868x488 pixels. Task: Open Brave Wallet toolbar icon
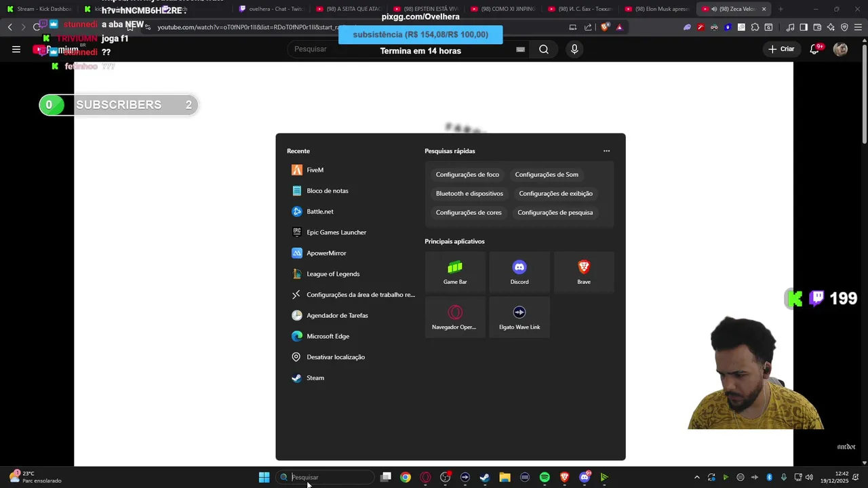[817, 27]
